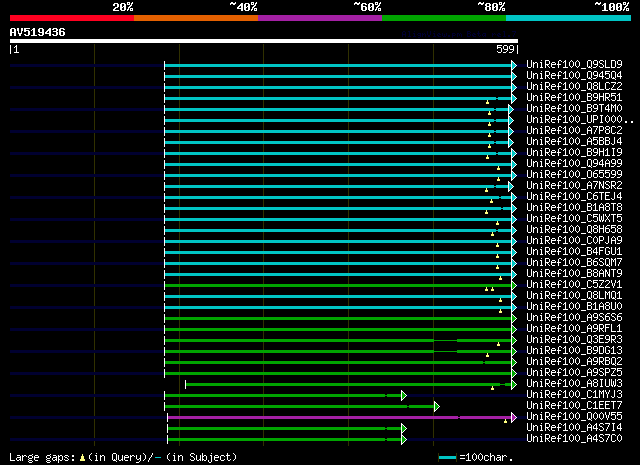
Task: Click the green alignment bar of A8IUW3
Action: pyautogui.click(x=349, y=384)
